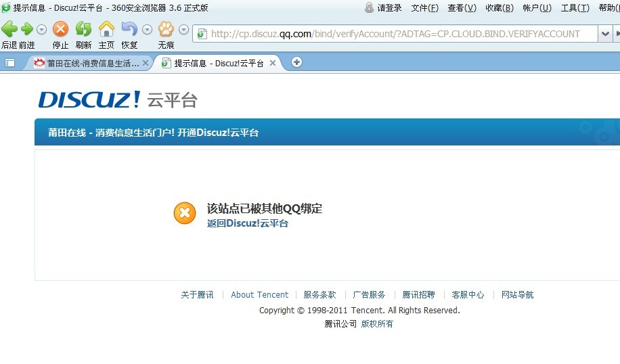Click the 莆田在线 blue banner heading text
The width and height of the screenshot is (620, 364).
(154, 133)
